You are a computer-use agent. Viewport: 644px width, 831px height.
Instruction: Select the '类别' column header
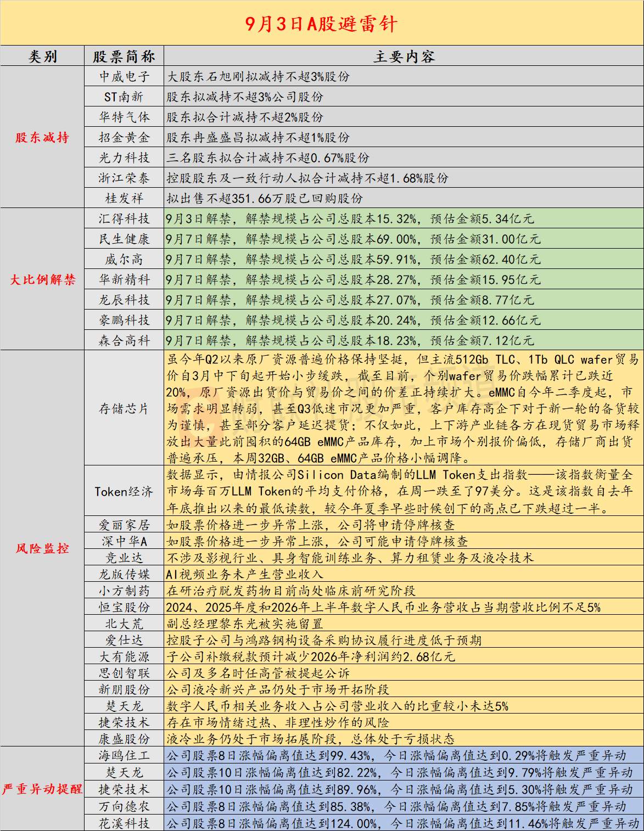click(x=42, y=57)
